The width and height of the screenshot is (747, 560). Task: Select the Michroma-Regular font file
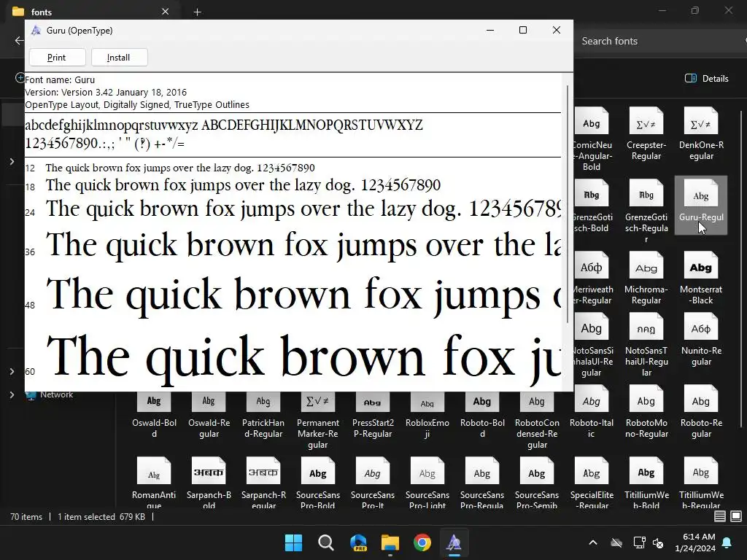click(646, 279)
